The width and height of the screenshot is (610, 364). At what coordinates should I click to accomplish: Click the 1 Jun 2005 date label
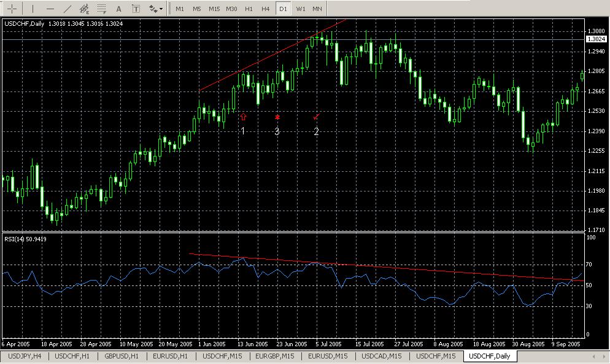point(212,344)
